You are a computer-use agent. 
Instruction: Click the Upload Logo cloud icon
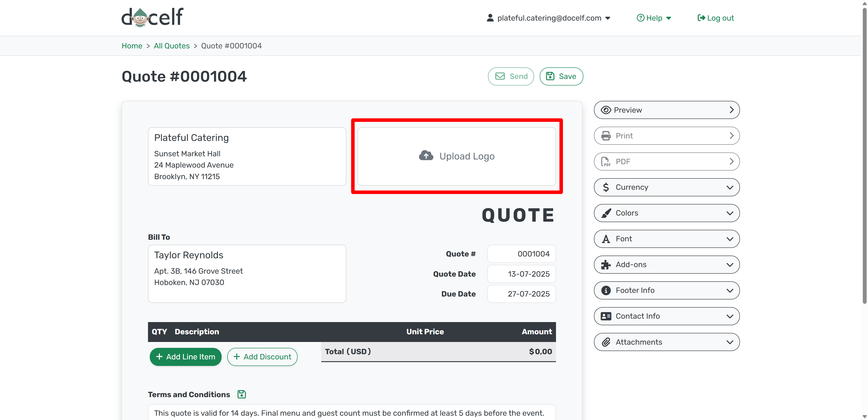[x=426, y=156]
